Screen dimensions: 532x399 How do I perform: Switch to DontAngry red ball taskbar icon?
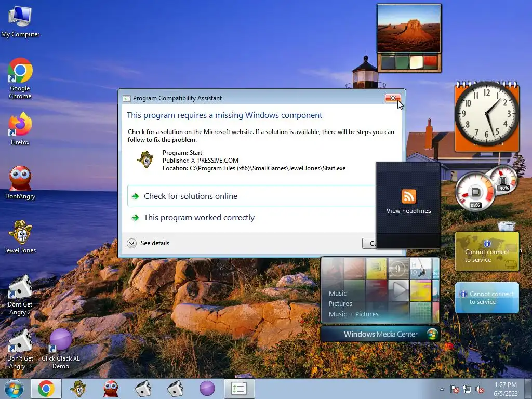(111, 389)
